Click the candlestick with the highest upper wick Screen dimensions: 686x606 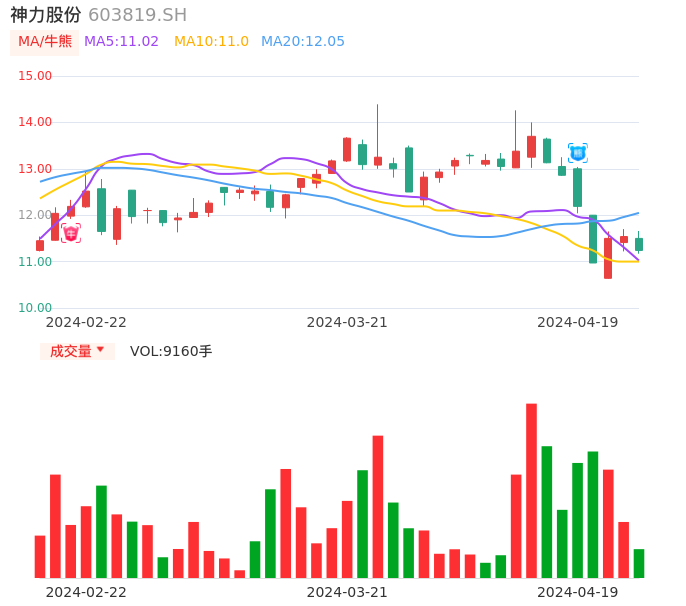378,160
